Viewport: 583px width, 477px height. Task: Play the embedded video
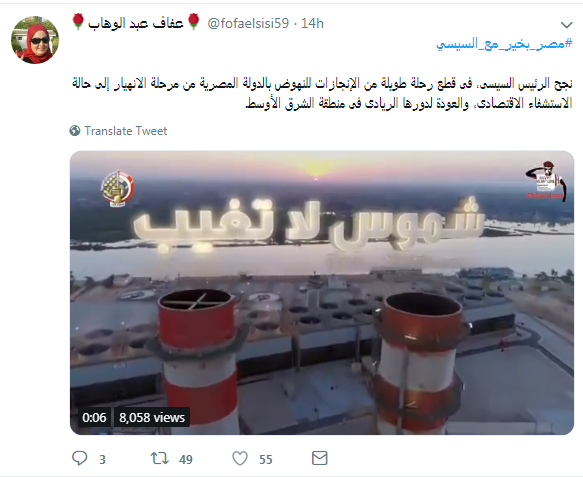click(322, 293)
